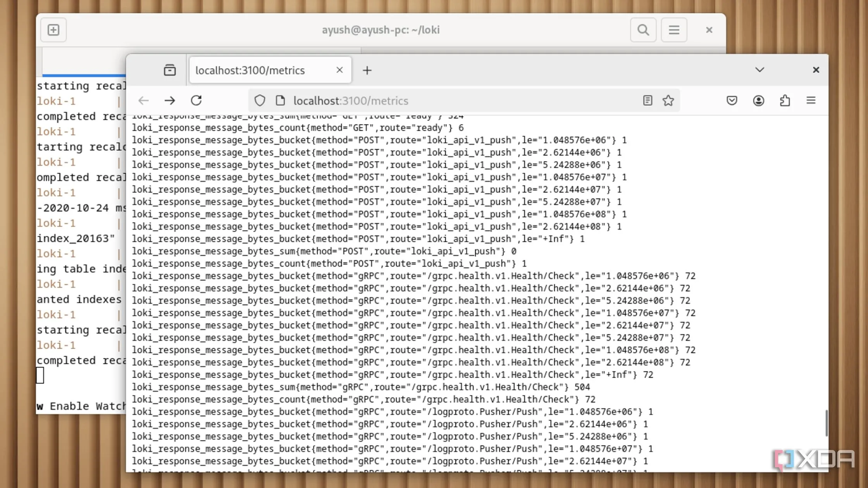Click the gRPC Health/Check bytes_sum 504 line
This screenshot has width=868, height=488.
(361, 387)
